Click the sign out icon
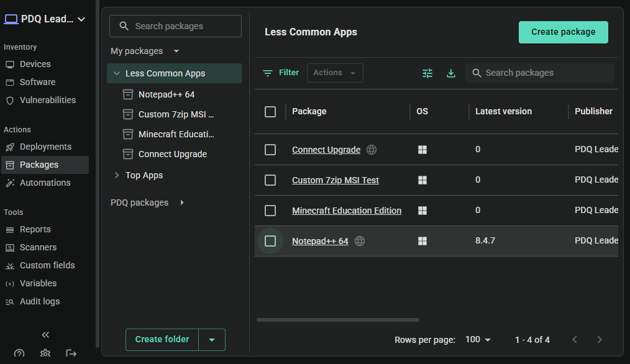 point(71,353)
